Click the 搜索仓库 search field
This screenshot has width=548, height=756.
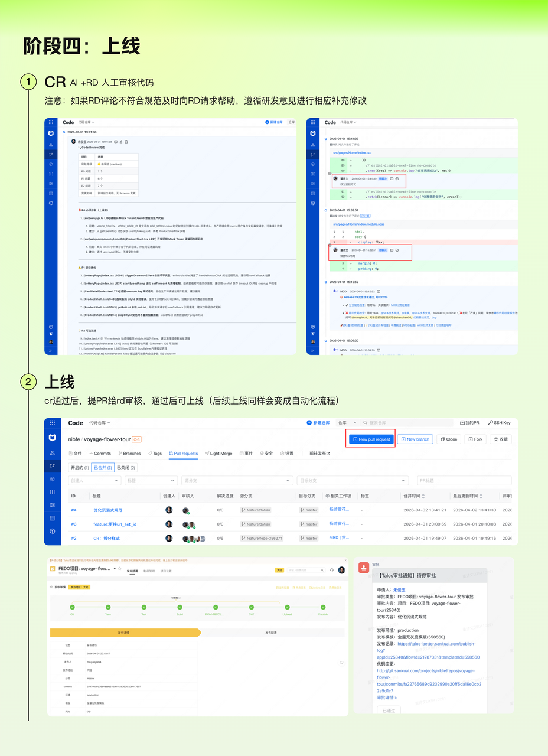(407, 423)
